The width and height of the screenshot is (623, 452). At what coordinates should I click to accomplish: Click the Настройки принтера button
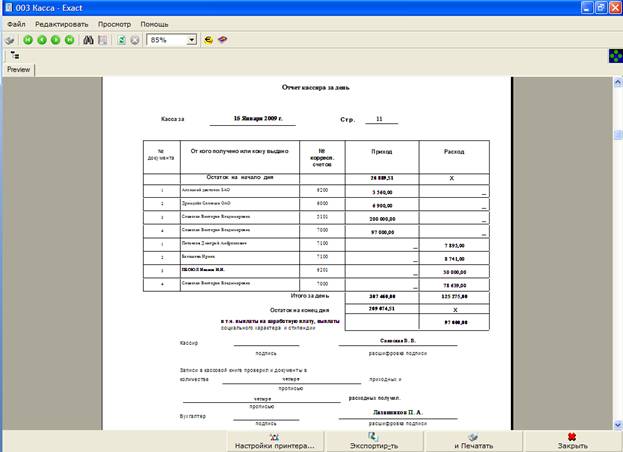[275, 442]
